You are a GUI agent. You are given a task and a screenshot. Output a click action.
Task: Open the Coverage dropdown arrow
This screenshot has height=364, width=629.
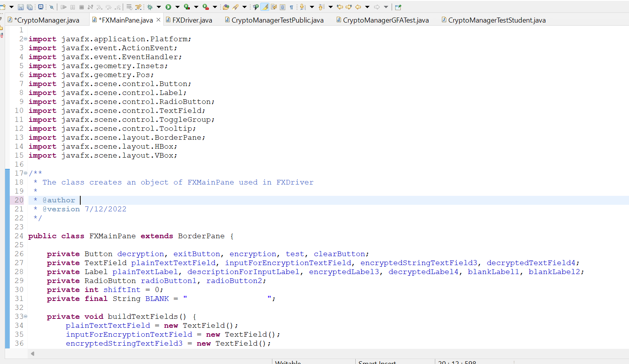[x=196, y=7]
